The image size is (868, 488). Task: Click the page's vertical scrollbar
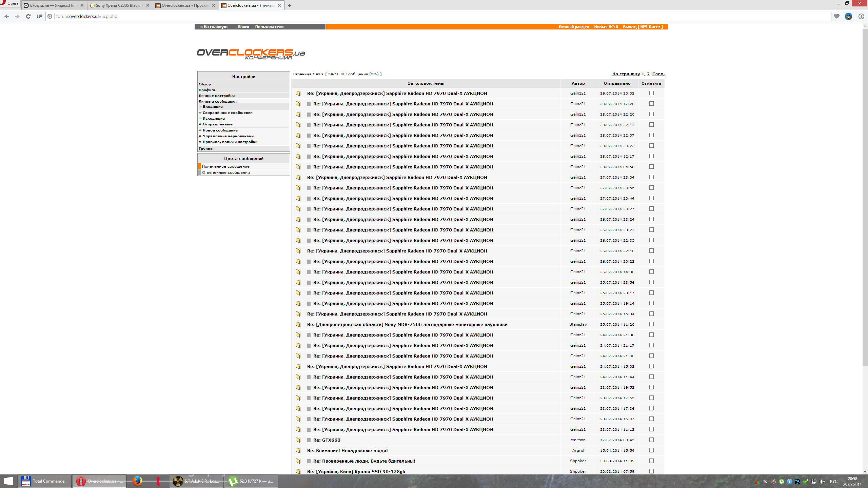[865, 197]
